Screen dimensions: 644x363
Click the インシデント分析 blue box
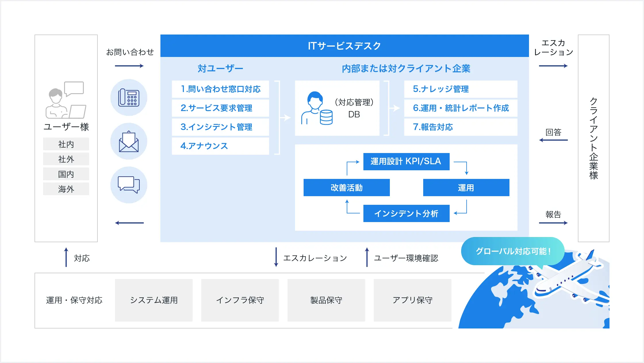(406, 213)
